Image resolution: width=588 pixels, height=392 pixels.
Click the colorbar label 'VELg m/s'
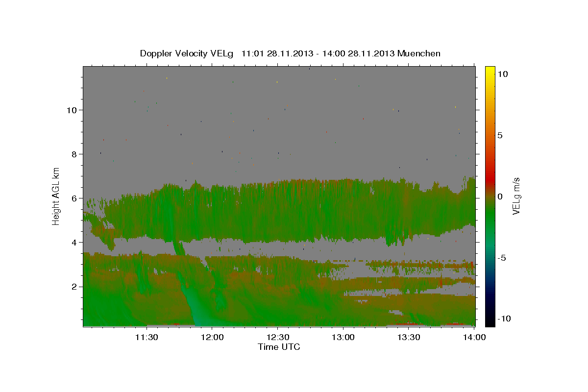click(x=516, y=196)
